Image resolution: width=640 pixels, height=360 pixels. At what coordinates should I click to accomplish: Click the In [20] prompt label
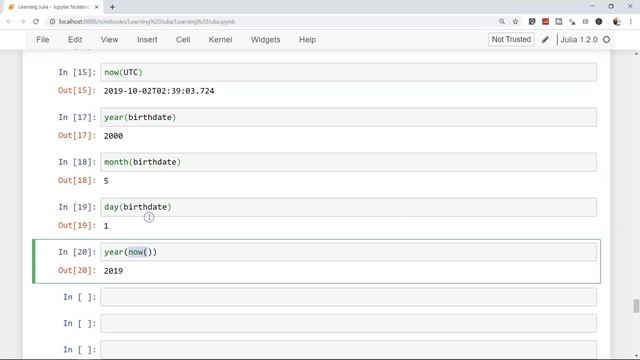(x=77, y=252)
